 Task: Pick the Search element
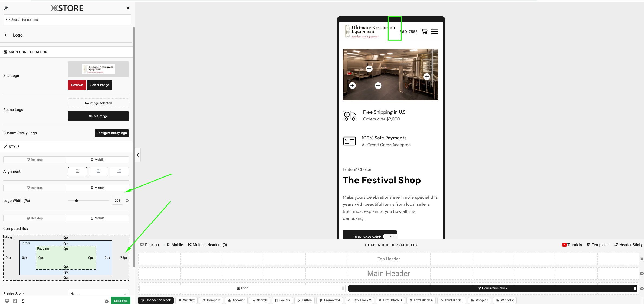point(260,300)
